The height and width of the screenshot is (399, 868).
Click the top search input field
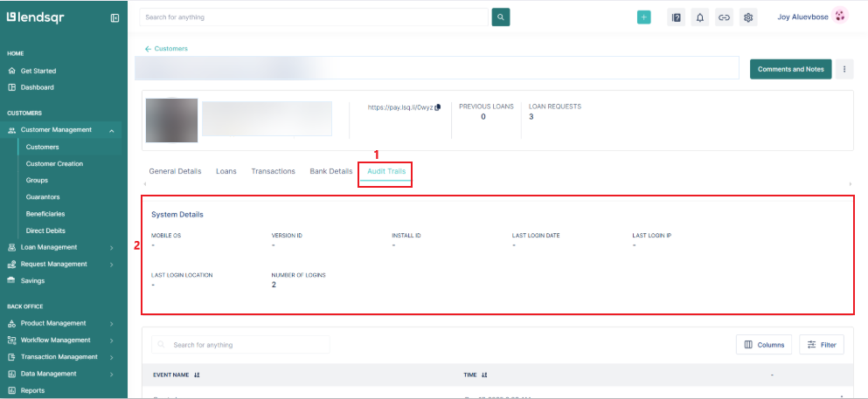[x=313, y=17]
